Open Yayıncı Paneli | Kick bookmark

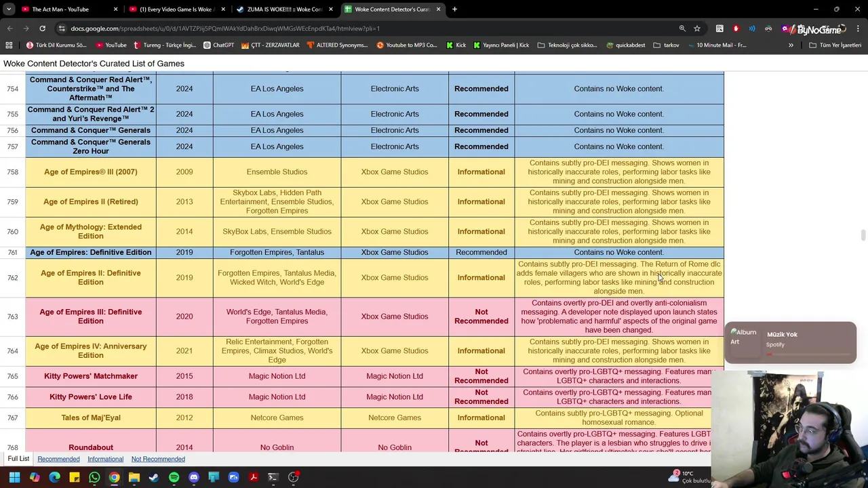pos(501,45)
